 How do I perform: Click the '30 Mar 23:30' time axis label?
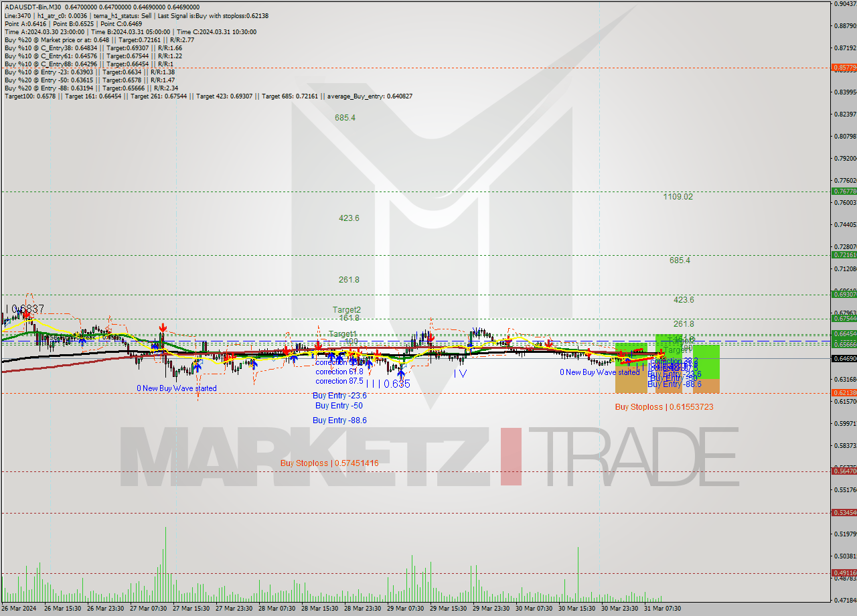(x=619, y=609)
